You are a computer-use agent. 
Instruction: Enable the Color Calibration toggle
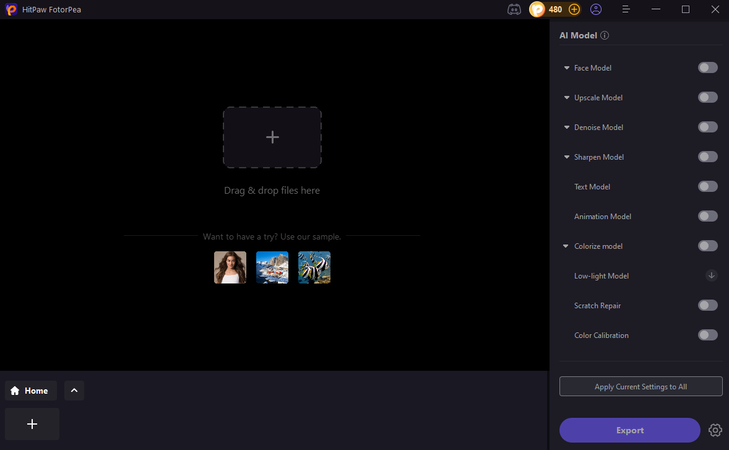point(707,335)
